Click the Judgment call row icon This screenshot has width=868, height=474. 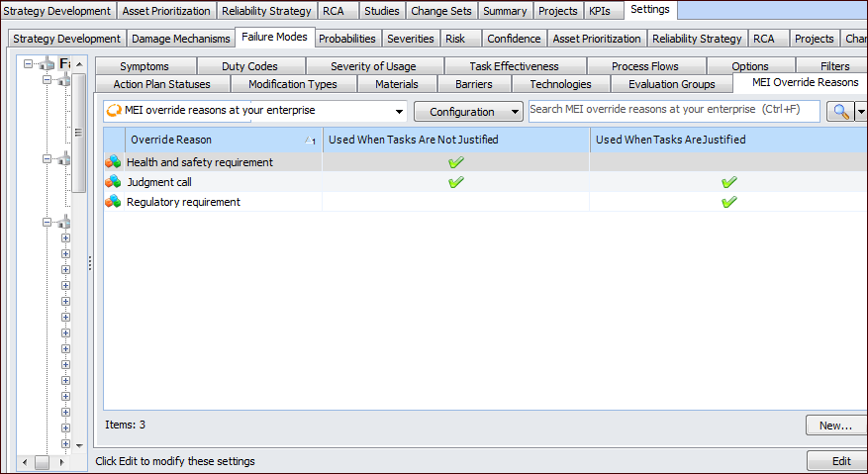113,182
